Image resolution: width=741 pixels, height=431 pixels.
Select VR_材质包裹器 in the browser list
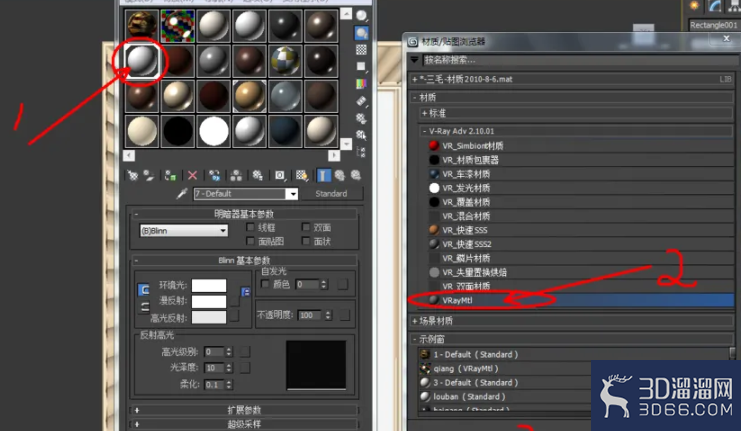[x=580, y=160]
